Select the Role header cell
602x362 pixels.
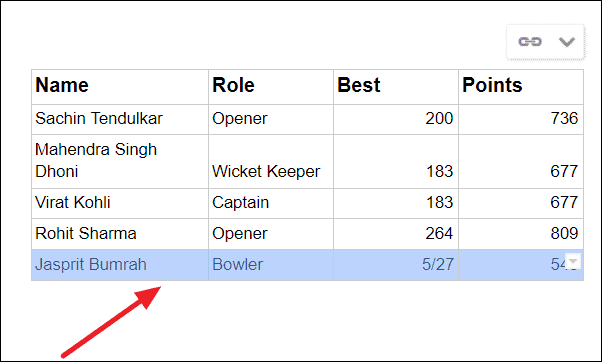(x=271, y=87)
